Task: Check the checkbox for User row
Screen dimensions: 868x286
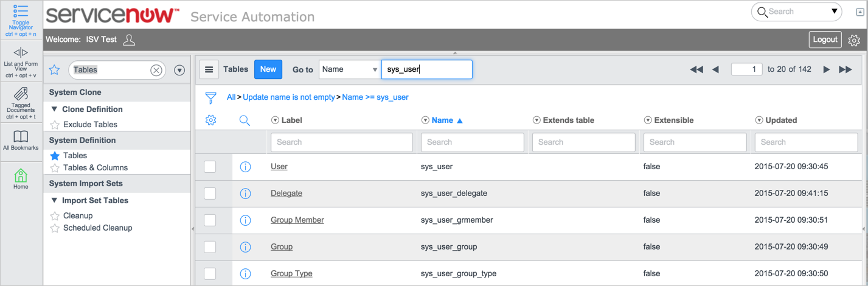Action: 210,167
